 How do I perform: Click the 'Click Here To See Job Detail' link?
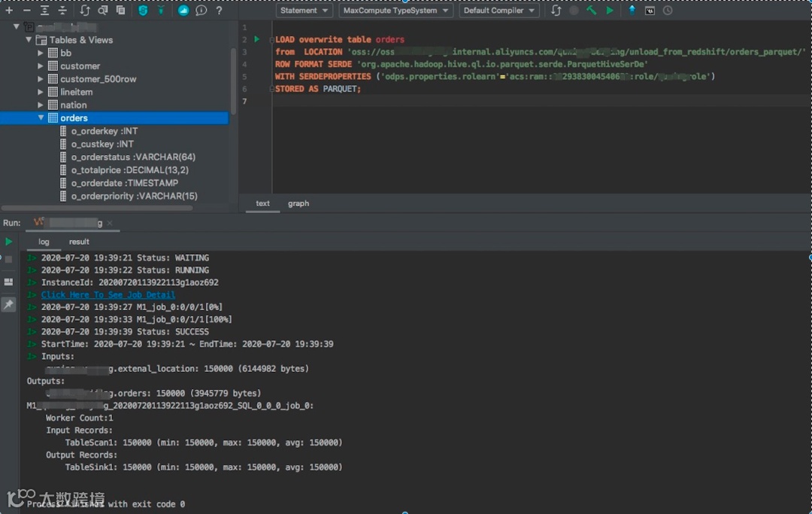click(108, 295)
